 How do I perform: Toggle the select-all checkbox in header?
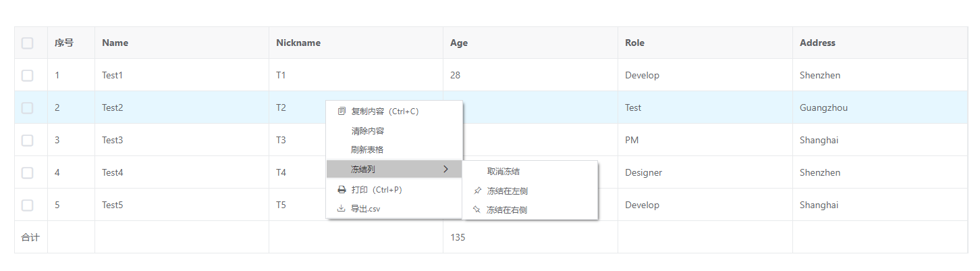(x=27, y=43)
